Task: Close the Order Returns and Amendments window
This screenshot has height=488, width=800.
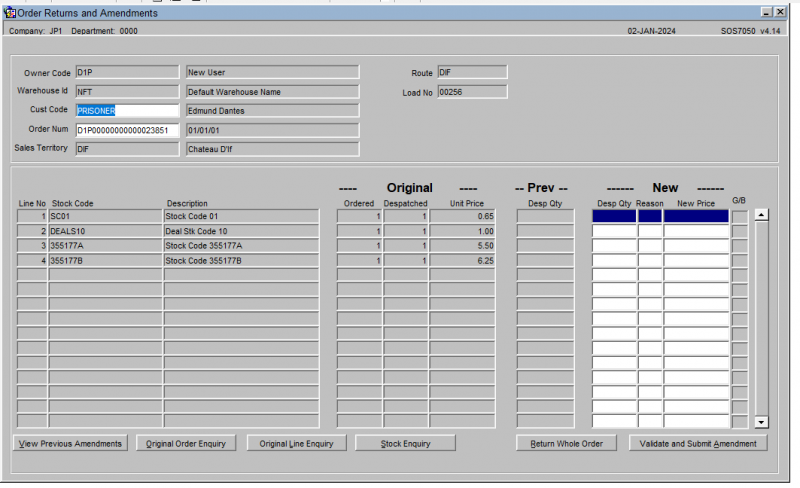Action: tap(780, 12)
